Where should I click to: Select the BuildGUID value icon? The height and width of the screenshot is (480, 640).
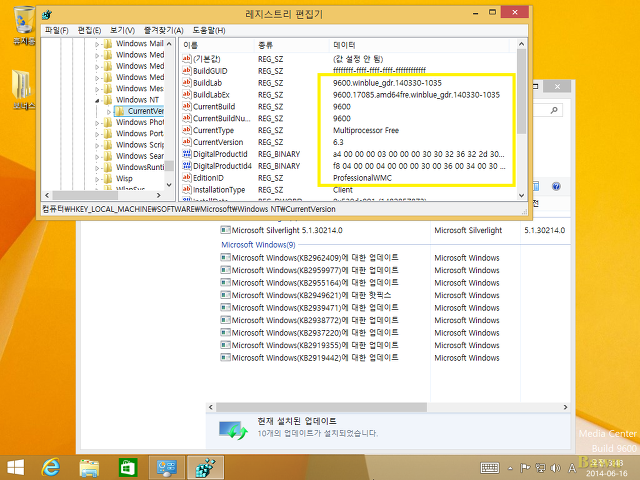tap(187, 71)
